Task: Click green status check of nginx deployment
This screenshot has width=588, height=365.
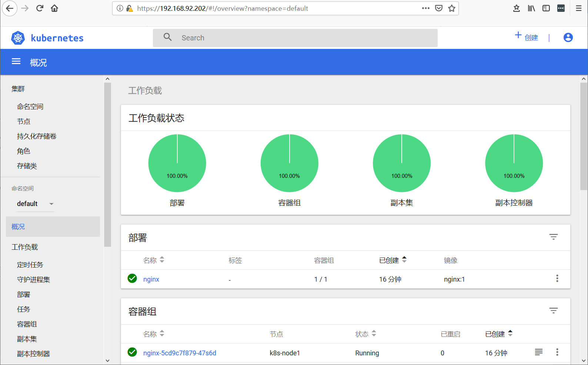Action: [132, 278]
